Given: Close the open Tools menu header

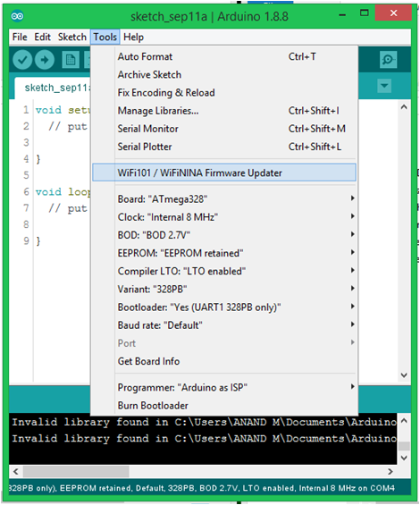Looking at the screenshot, I should click(x=105, y=37).
